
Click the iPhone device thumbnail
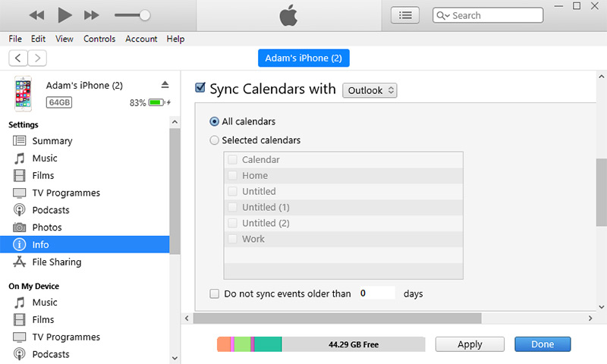point(24,94)
